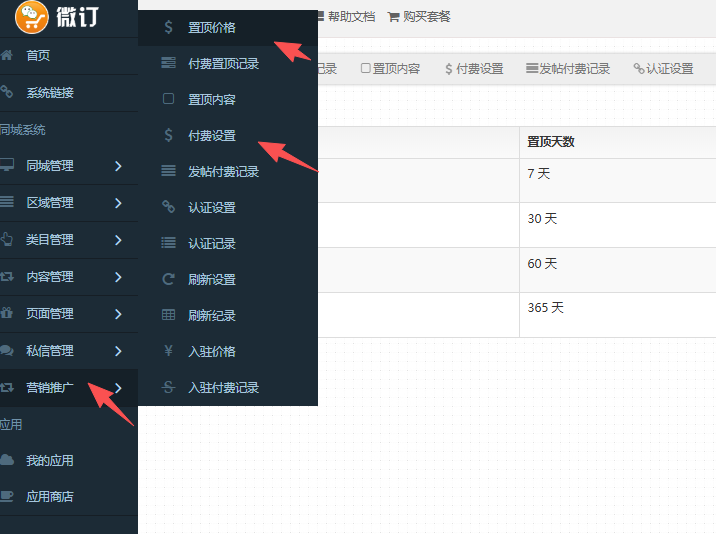Click the yen icon beside 入驻价格
Image resolution: width=716 pixels, height=534 pixels.
(168, 352)
